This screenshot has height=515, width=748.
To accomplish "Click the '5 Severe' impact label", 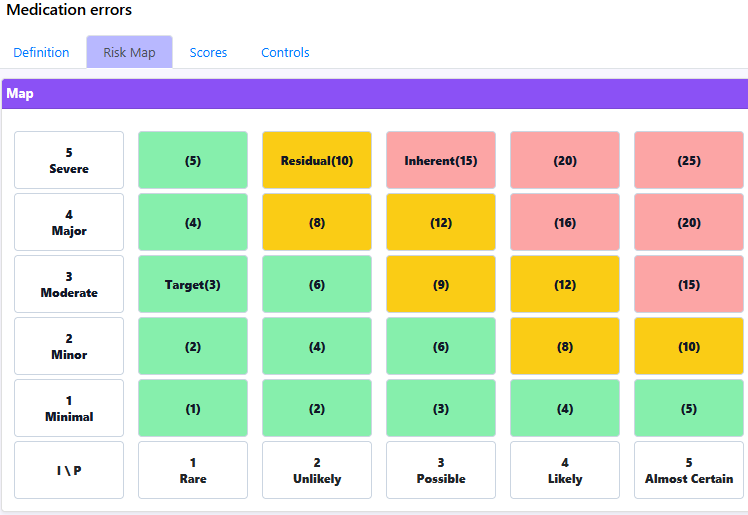I will [x=69, y=160].
